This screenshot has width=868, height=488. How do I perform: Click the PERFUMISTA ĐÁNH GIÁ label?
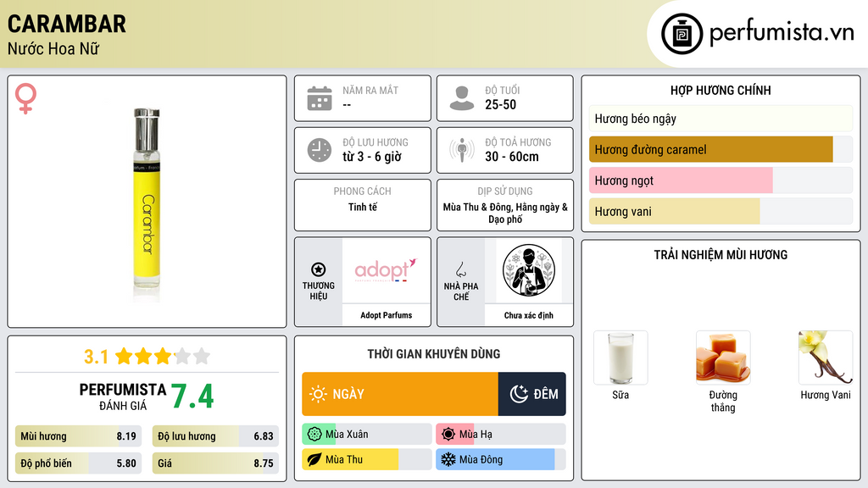pos(123,396)
